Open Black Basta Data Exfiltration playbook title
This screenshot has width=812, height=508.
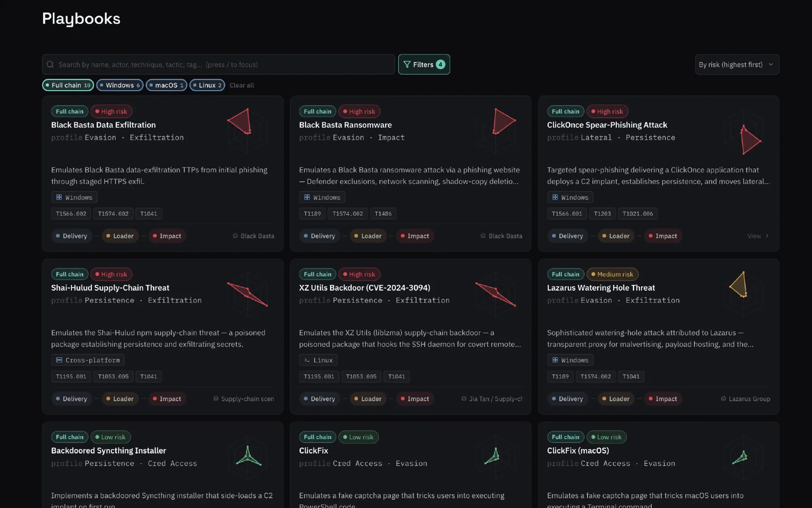(x=103, y=125)
